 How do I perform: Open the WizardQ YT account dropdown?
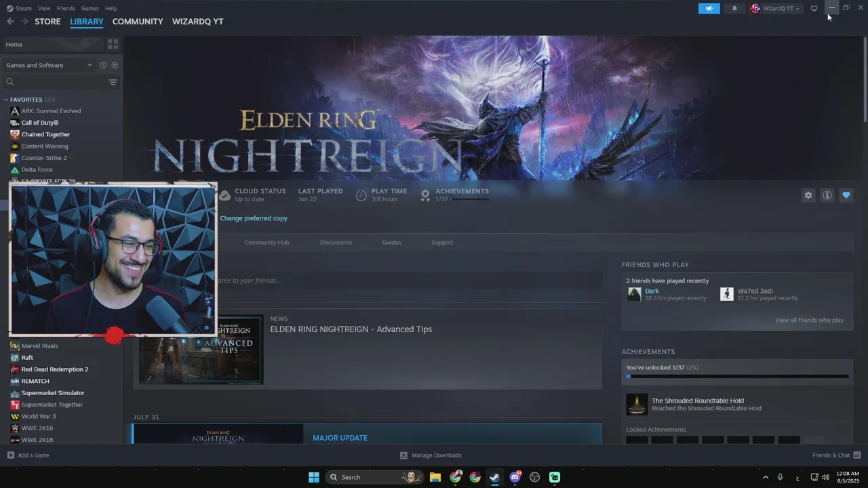pyautogui.click(x=776, y=8)
